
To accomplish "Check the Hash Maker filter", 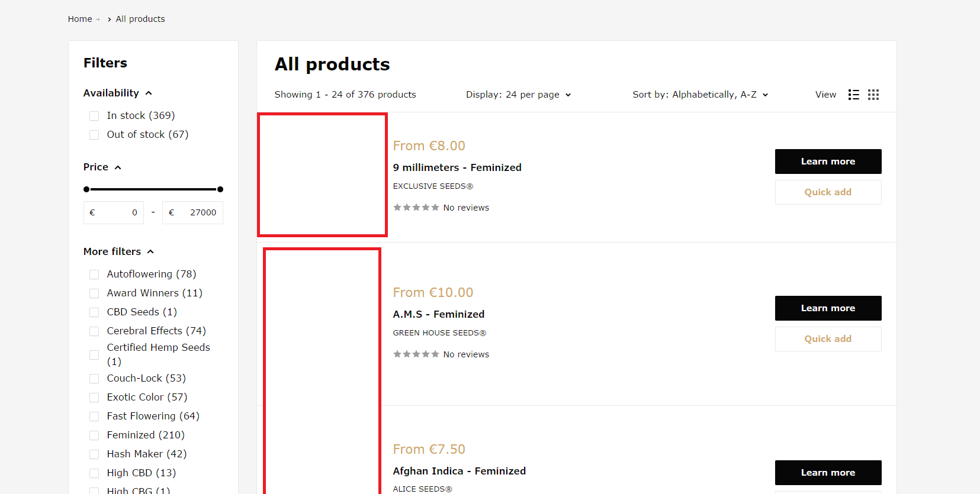I will point(94,454).
